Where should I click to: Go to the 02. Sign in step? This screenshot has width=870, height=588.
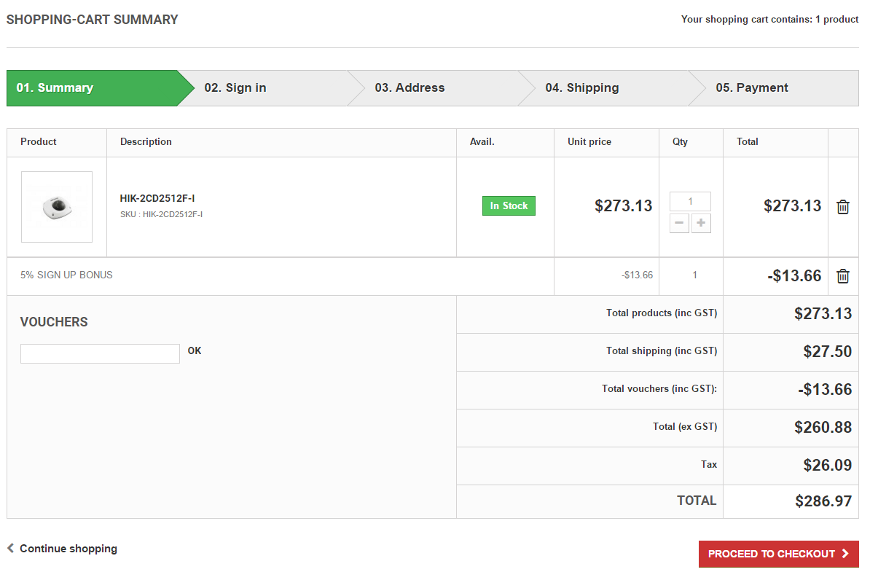(235, 88)
